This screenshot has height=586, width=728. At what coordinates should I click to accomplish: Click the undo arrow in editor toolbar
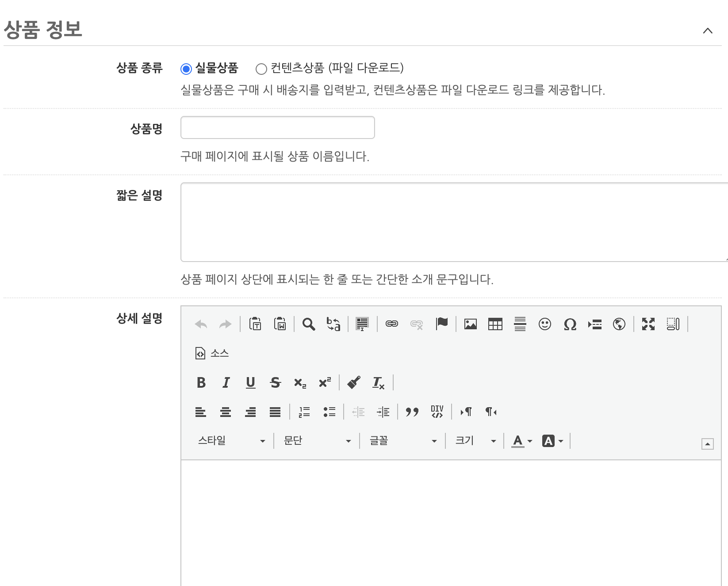tap(201, 324)
